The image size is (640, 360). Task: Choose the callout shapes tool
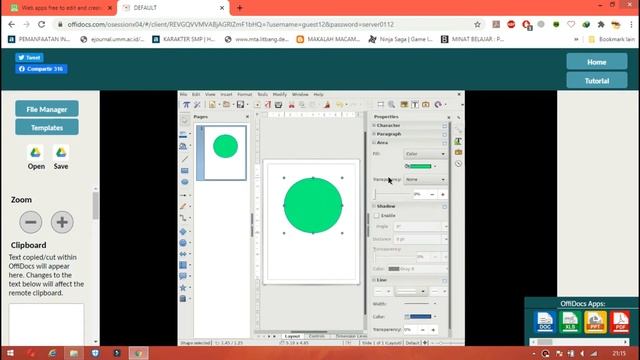(x=183, y=276)
